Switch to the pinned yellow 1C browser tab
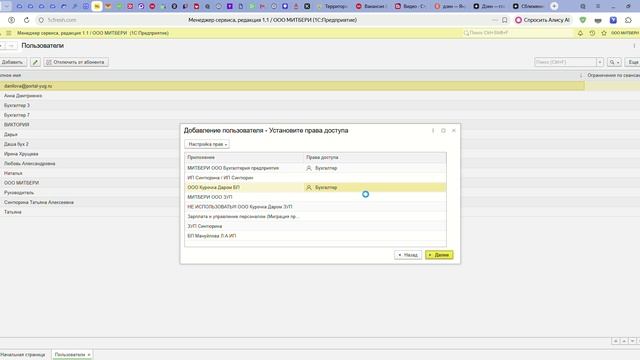Viewport: 640px width, 360px height. (97, 6)
